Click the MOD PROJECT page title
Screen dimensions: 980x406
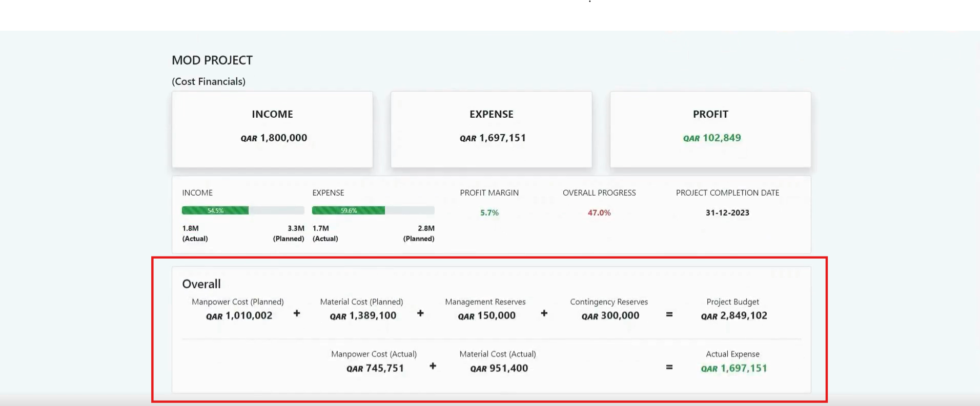point(212,60)
